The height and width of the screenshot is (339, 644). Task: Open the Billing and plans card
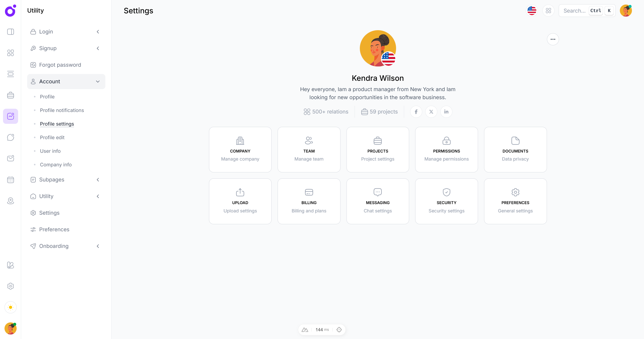[x=309, y=201]
